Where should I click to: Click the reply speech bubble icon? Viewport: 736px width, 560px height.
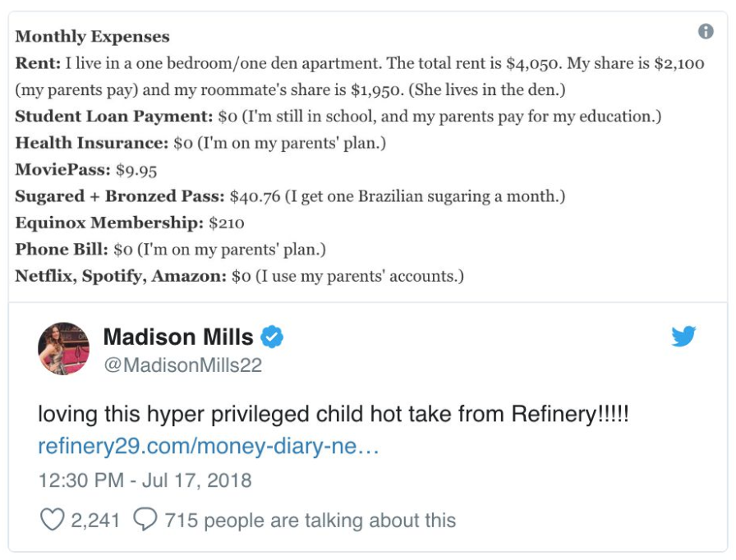[145, 520]
